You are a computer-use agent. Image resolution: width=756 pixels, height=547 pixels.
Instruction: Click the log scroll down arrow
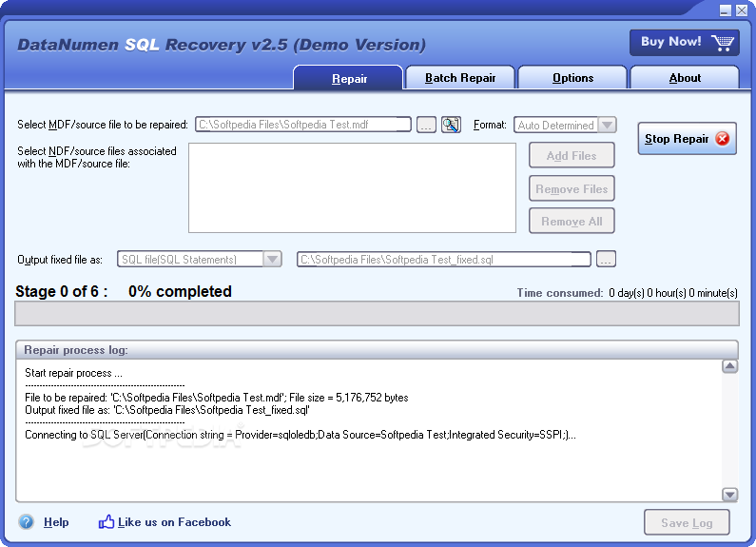click(x=729, y=495)
